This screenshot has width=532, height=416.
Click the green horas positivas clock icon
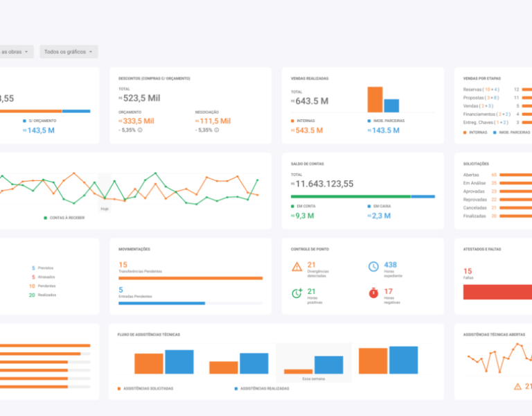(296, 293)
